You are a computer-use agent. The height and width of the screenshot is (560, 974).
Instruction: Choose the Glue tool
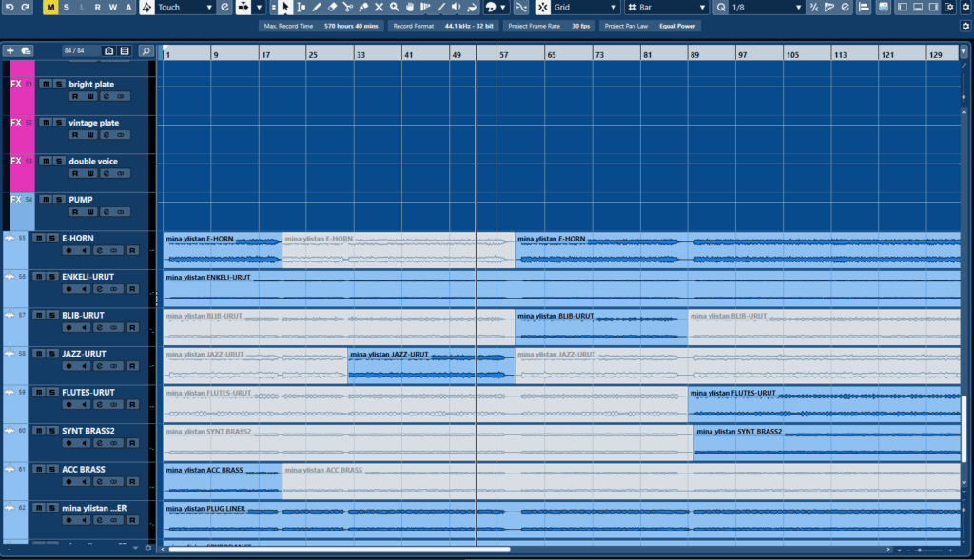[x=363, y=8]
